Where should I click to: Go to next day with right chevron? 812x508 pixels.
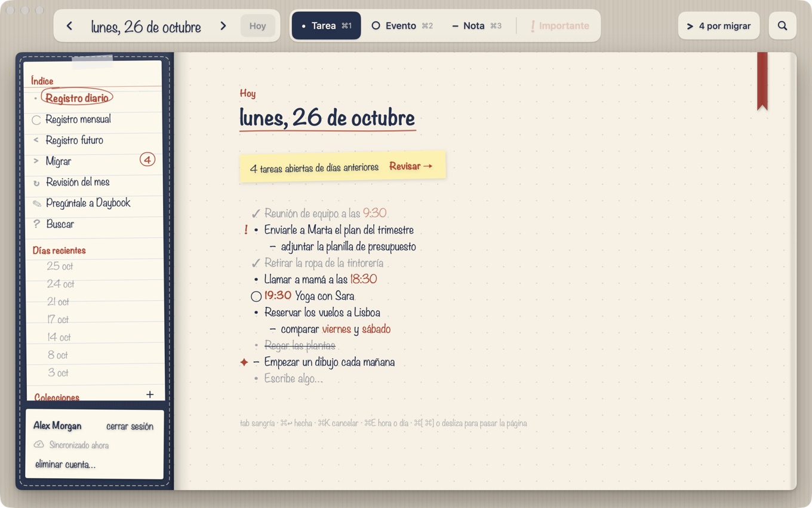click(223, 26)
